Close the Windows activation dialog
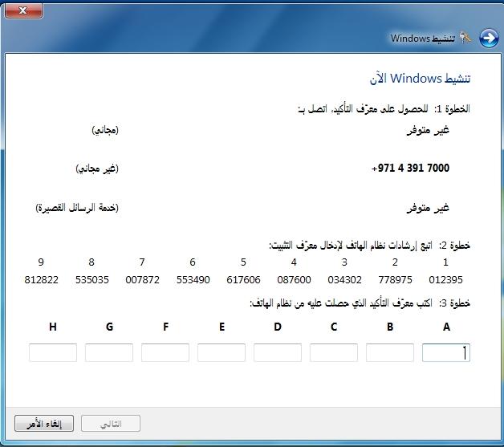 (23, 11)
